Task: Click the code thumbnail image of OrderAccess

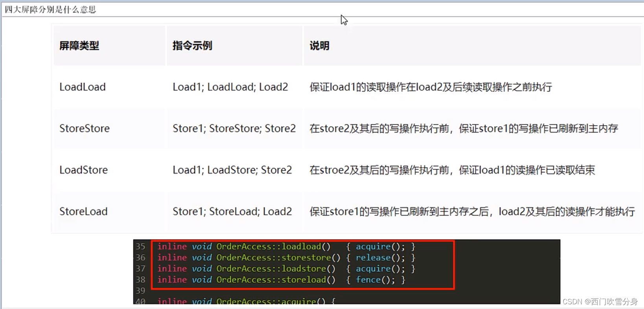Action: [346, 272]
